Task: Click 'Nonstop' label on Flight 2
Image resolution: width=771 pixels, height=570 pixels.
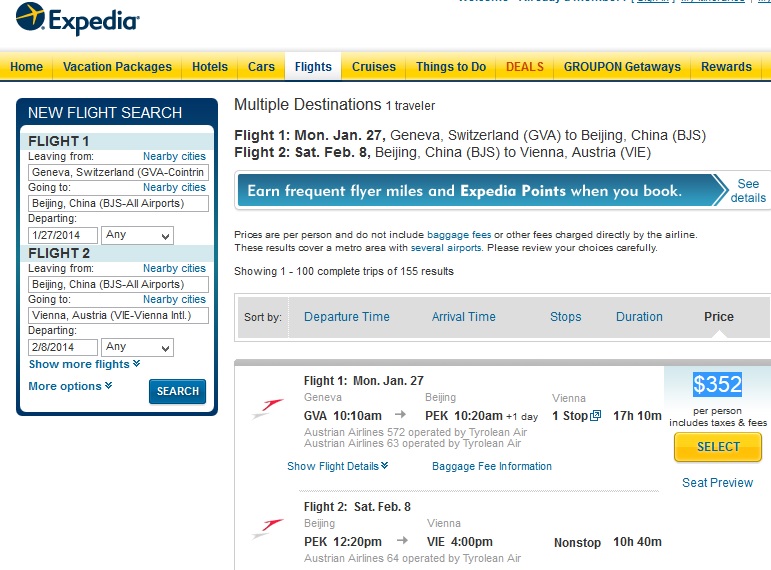Action: [x=577, y=542]
